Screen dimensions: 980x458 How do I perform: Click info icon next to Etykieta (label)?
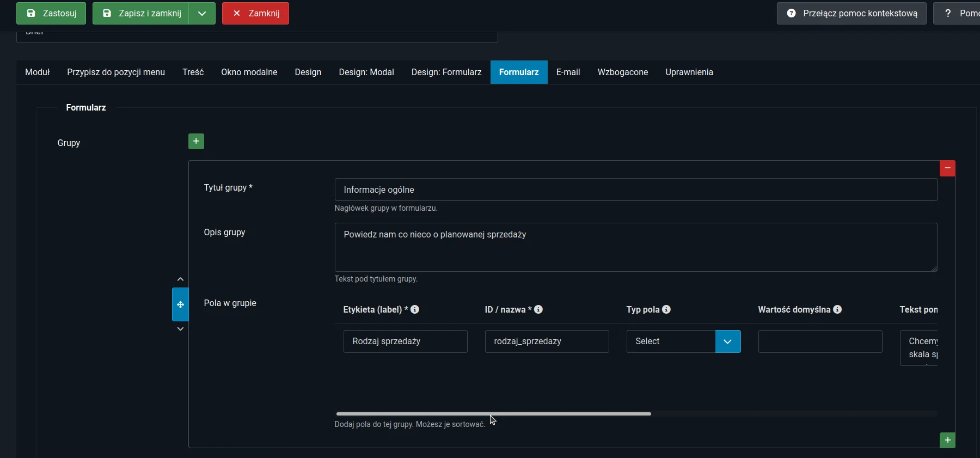coord(415,309)
